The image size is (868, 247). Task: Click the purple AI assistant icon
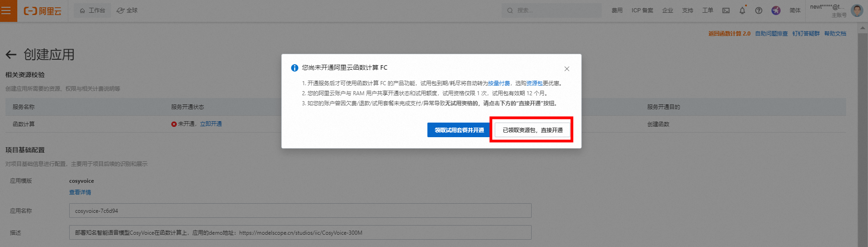(776, 10)
